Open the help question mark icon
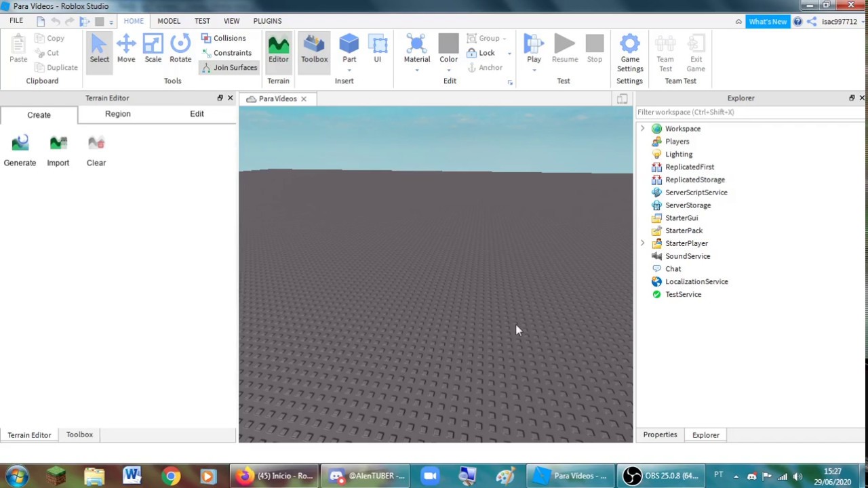 [x=798, y=22]
